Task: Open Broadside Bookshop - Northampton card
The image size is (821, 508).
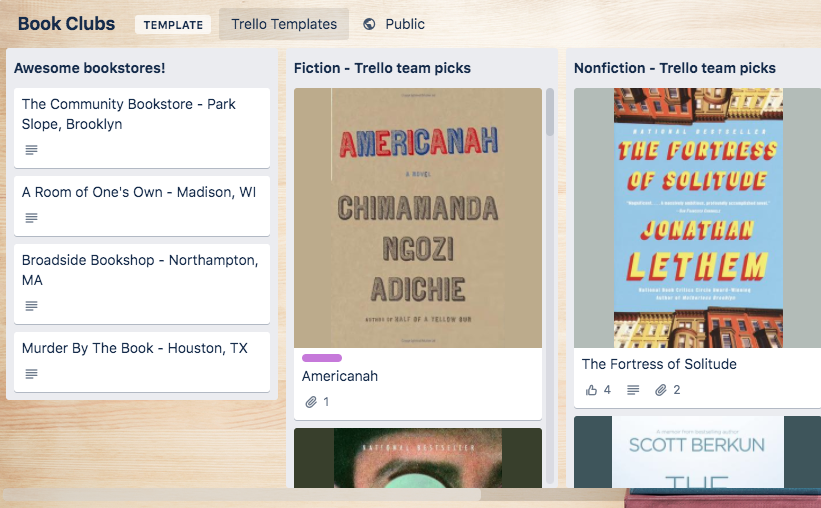Action: coord(142,284)
